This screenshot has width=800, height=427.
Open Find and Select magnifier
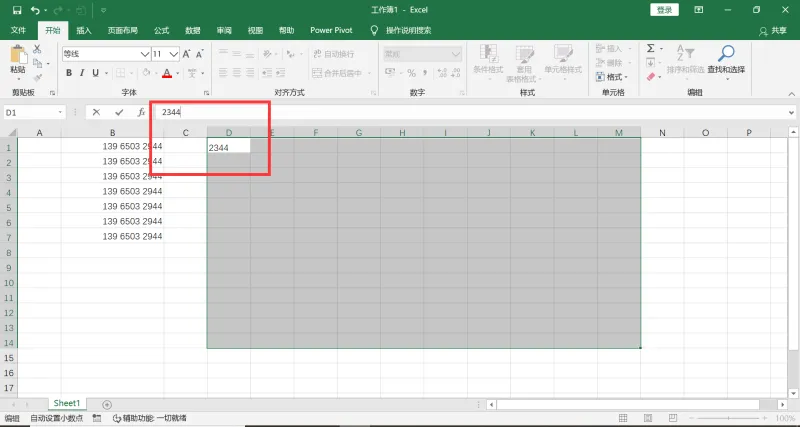[726, 60]
